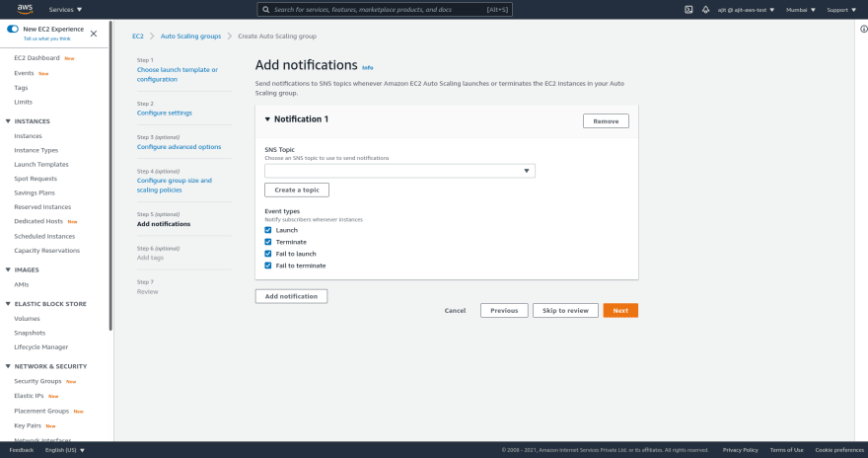Open the AWS home logo

25,9
